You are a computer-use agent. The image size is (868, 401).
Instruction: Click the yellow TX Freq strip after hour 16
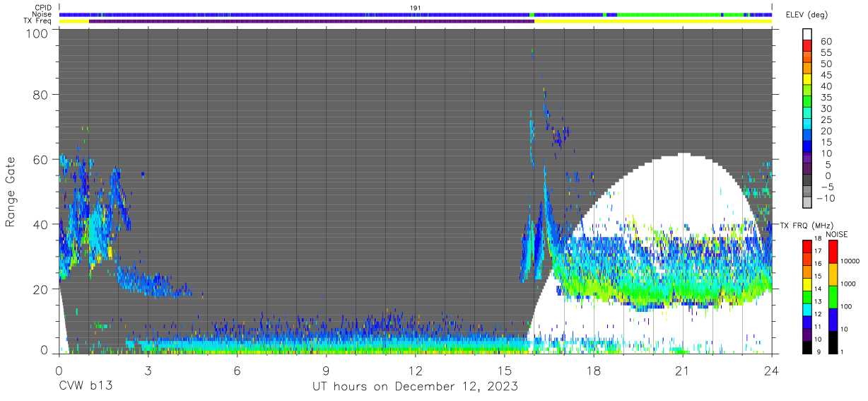click(653, 21)
